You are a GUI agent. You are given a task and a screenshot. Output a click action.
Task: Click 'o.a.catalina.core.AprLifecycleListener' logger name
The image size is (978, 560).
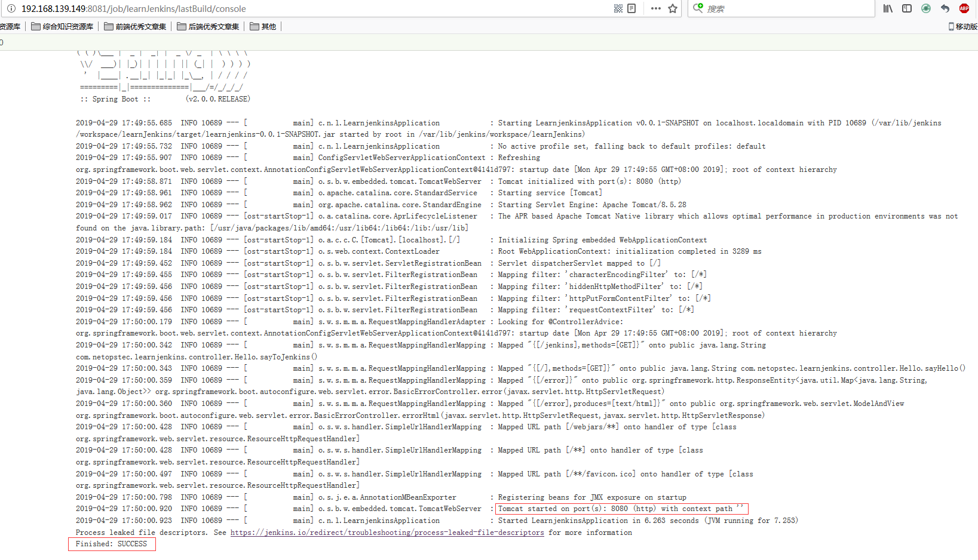point(398,216)
